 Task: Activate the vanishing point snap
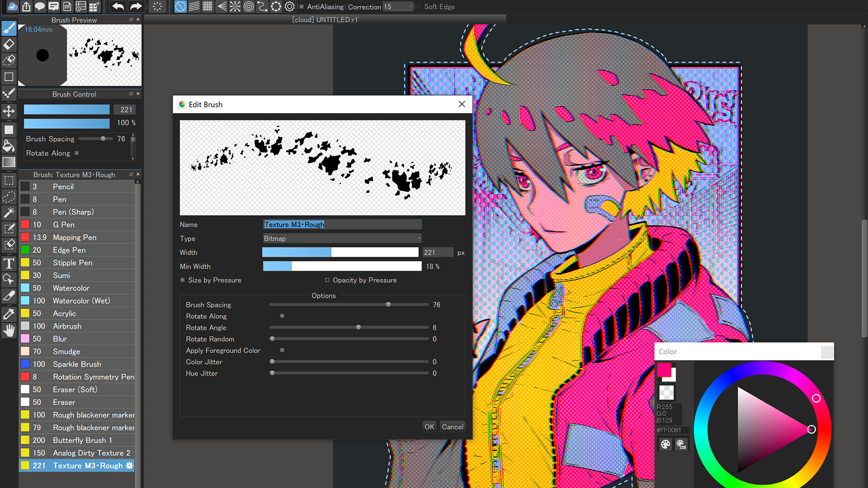point(222,6)
